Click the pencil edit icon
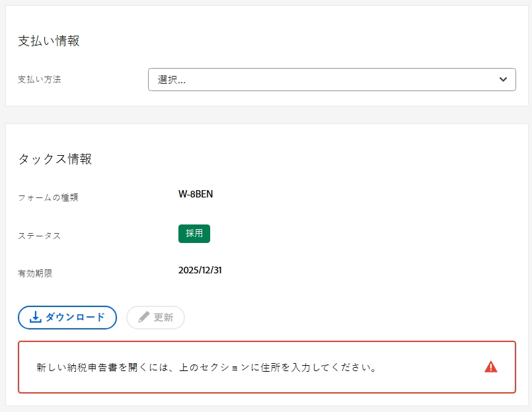532x412 pixels. point(143,317)
